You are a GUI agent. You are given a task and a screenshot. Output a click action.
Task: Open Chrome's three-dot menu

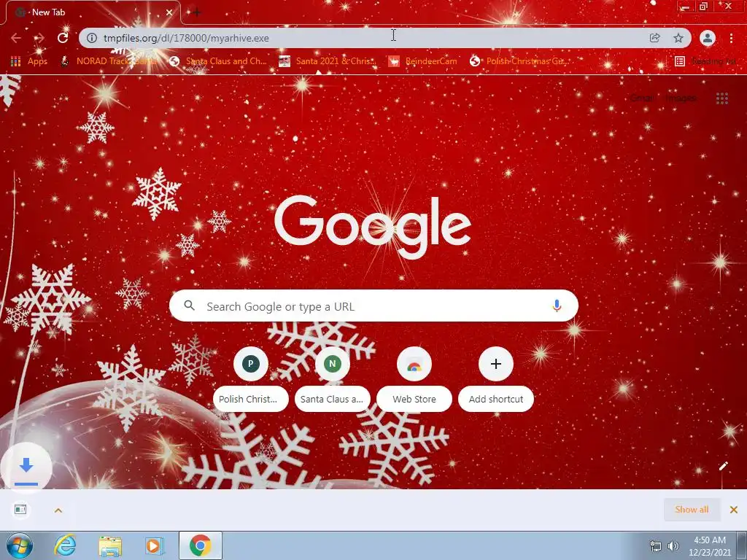pyautogui.click(x=731, y=38)
